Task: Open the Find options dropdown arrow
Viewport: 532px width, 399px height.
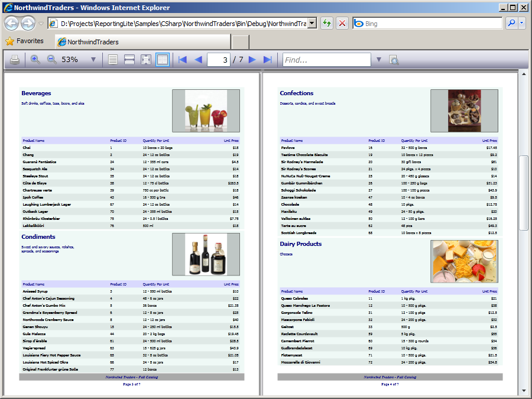Action: 379,60
